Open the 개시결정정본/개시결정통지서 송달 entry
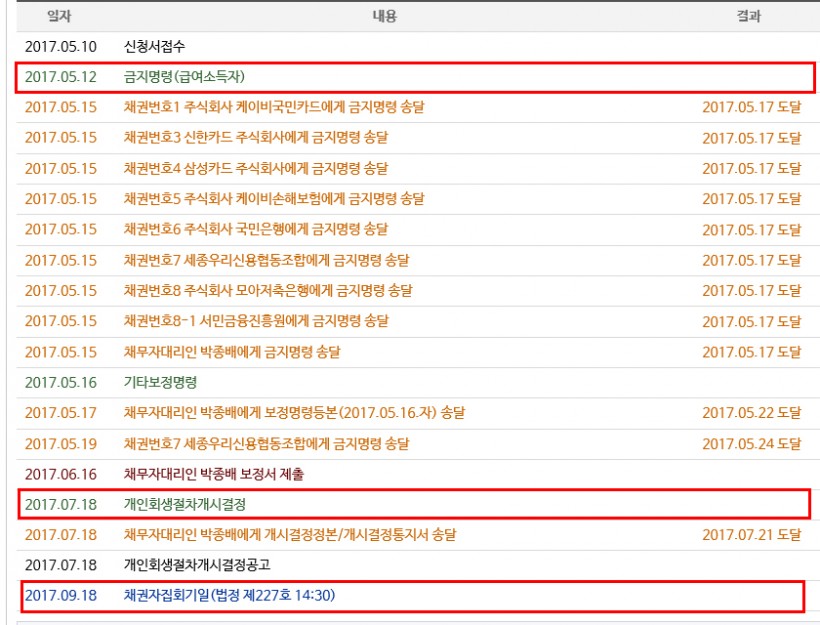 pos(290,535)
